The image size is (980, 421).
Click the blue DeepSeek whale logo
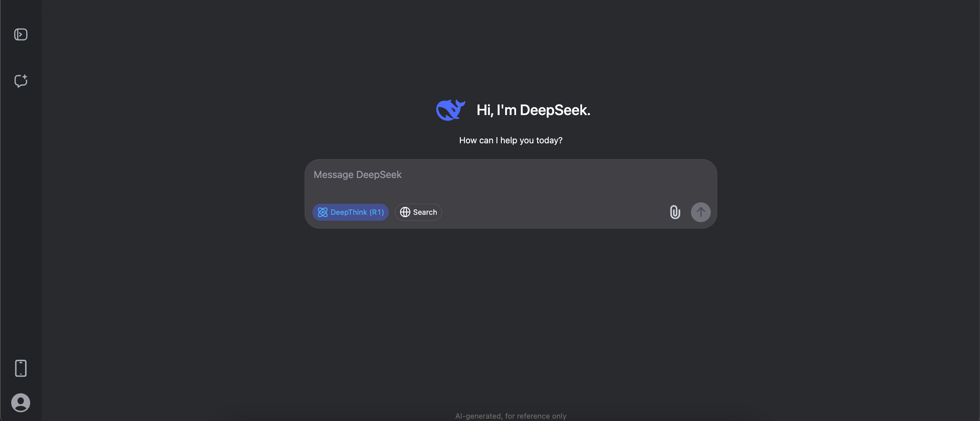point(450,110)
